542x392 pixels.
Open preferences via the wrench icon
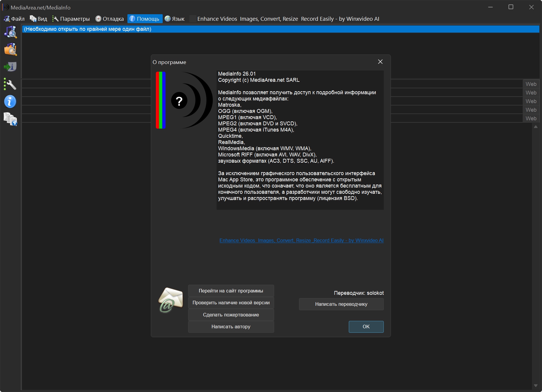[10, 85]
